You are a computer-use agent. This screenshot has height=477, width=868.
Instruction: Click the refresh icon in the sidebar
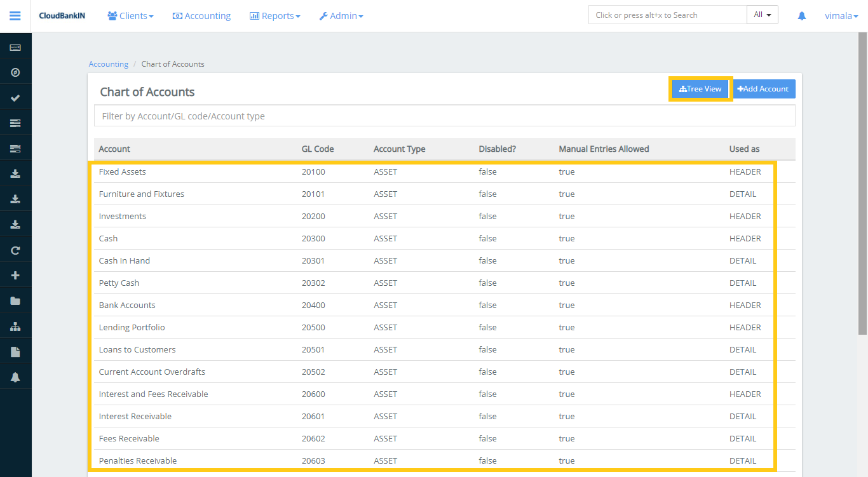[15, 250]
